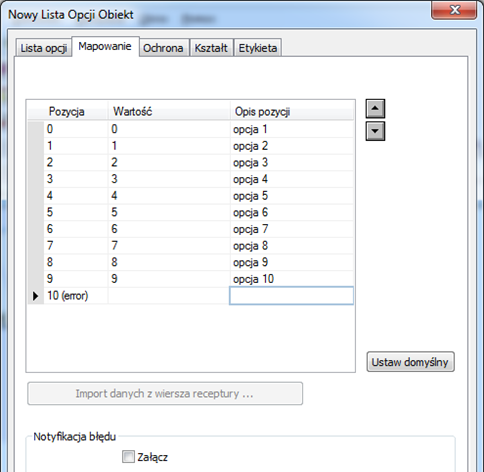The image size is (484, 472).
Task: Click Pozycja cell in the opcja 8 row
Action: 76,246
